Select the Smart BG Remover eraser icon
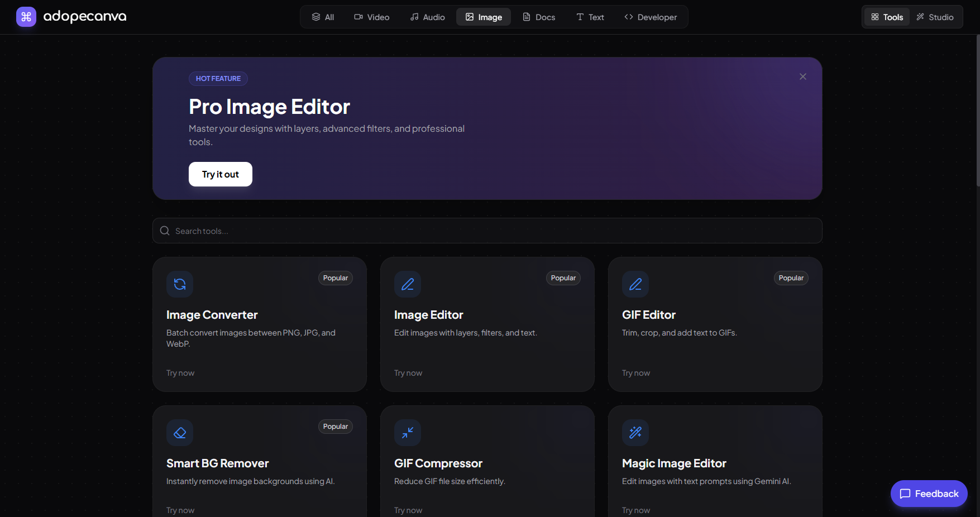This screenshot has height=517, width=980. [179, 433]
